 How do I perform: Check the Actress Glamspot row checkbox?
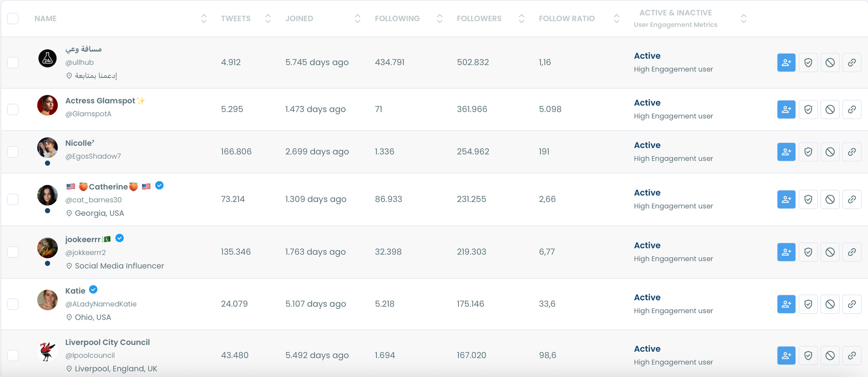[13, 109]
